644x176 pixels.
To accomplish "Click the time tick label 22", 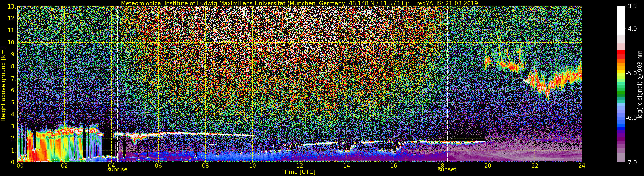I will click(535, 166).
